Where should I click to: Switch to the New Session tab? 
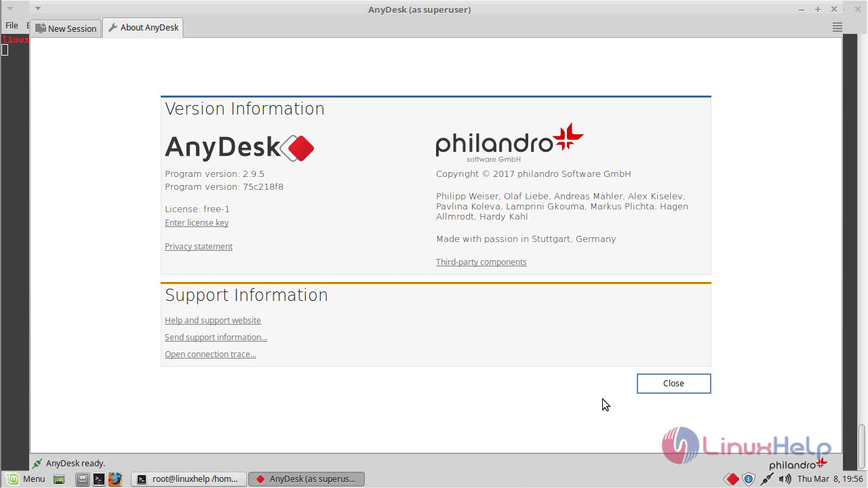(x=66, y=28)
